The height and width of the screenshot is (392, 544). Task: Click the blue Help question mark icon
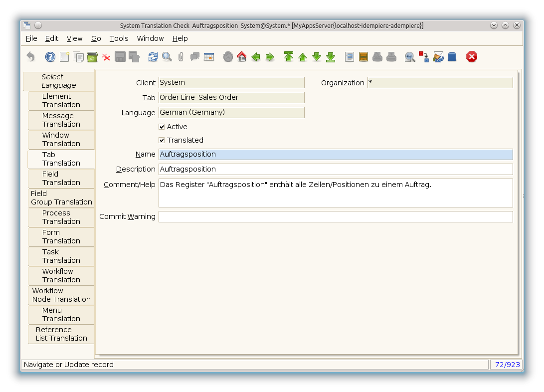50,57
